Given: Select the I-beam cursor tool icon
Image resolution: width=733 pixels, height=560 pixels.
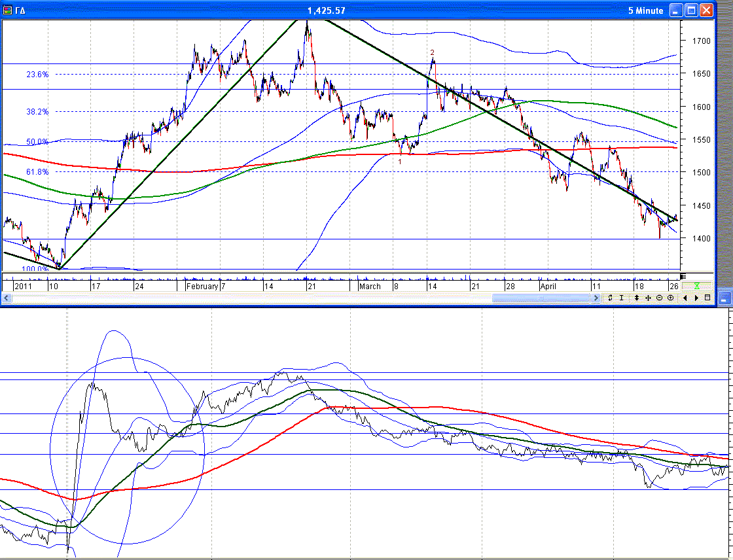Looking at the screenshot, I should pyautogui.click(x=621, y=298).
